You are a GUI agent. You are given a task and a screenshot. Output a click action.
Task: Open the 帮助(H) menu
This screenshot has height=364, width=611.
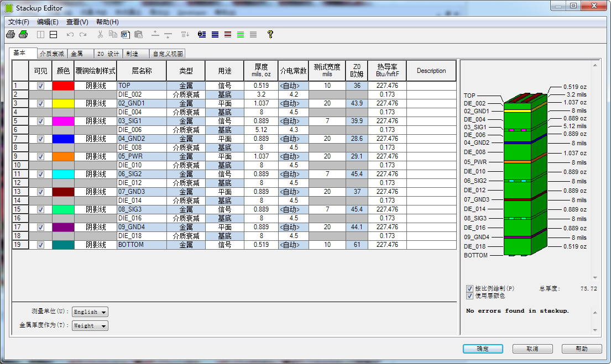pos(108,22)
